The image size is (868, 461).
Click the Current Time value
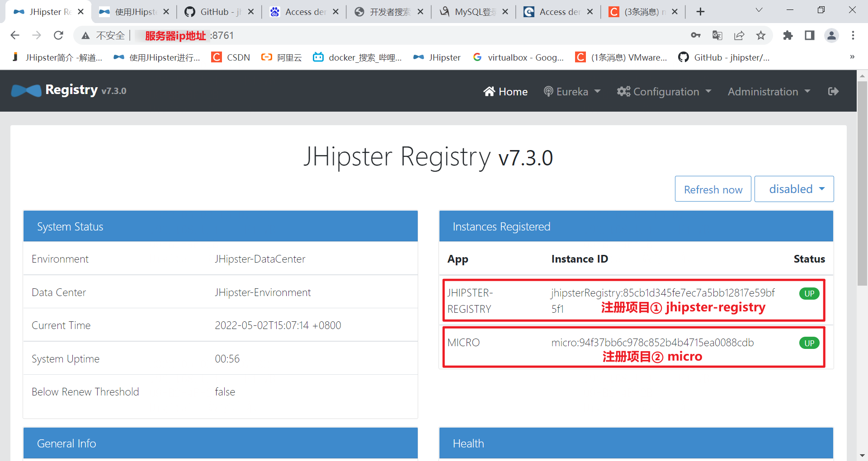pos(278,325)
